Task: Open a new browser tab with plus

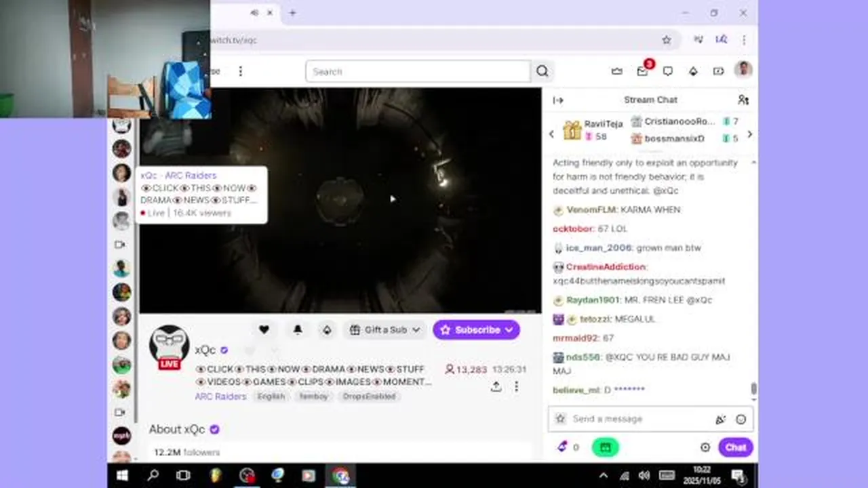Action: [292, 13]
